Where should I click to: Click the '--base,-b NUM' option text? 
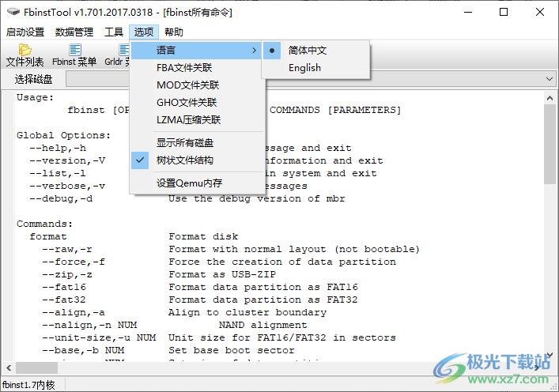click(x=83, y=351)
